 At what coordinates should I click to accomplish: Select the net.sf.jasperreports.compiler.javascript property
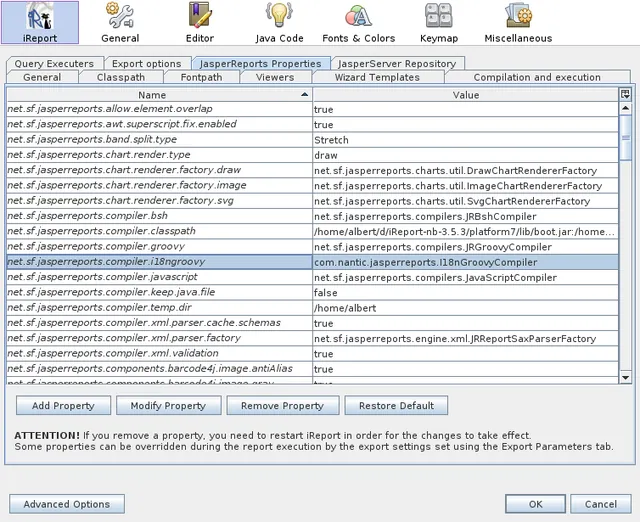tap(160, 277)
